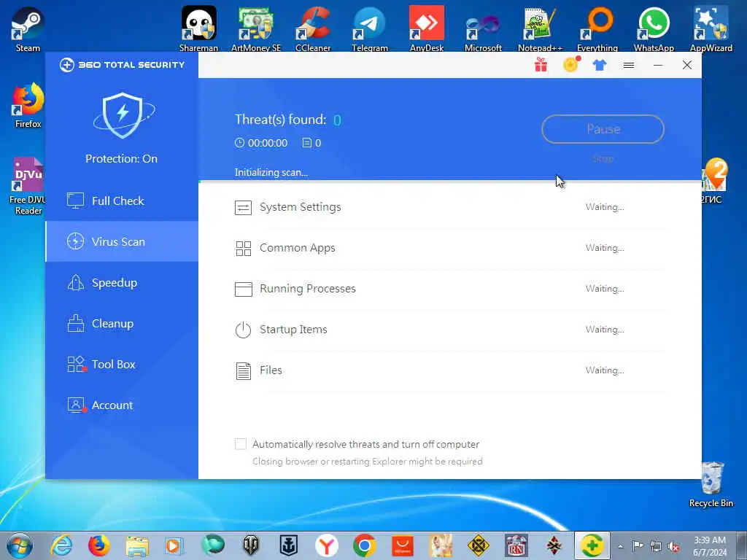Screen dimensions: 747x560
Task: Click the Running Processes window icon
Action: click(244, 289)
